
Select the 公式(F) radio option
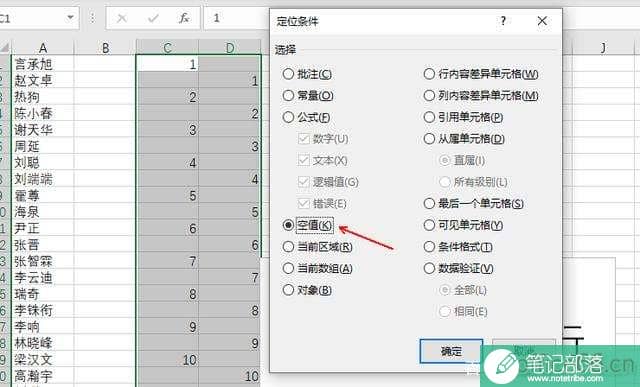pyautogui.click(x=306, y=117)
